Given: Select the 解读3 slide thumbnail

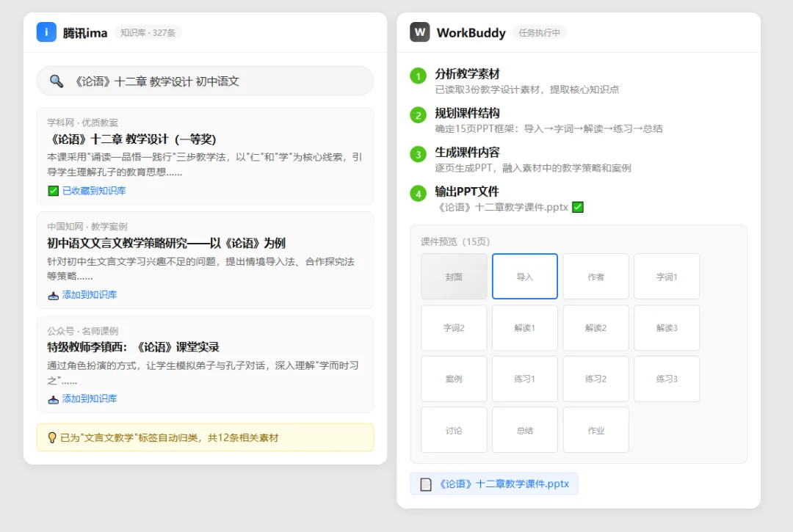Looking at the screenshot, I should click(x=667, y=328).
